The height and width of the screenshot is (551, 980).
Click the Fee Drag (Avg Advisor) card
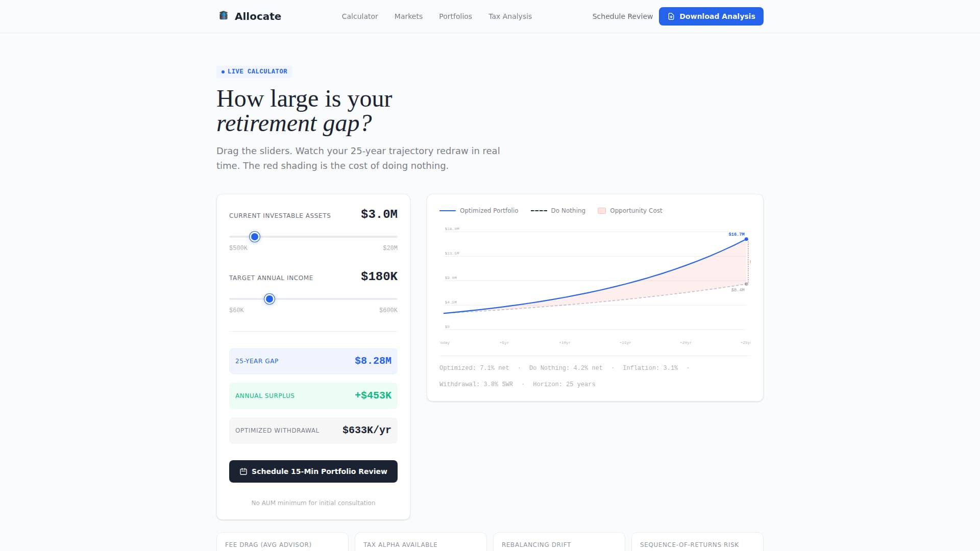[282, 542]
